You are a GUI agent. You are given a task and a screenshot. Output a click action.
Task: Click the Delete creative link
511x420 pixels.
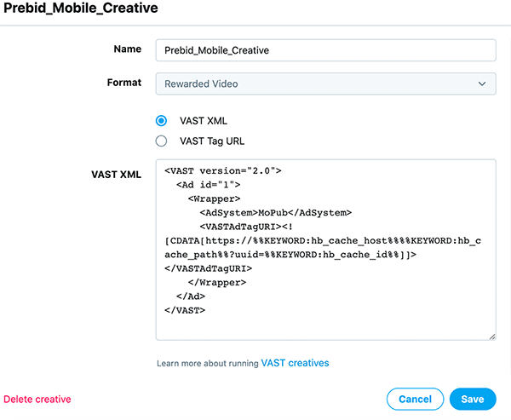[x=37, y=399]
